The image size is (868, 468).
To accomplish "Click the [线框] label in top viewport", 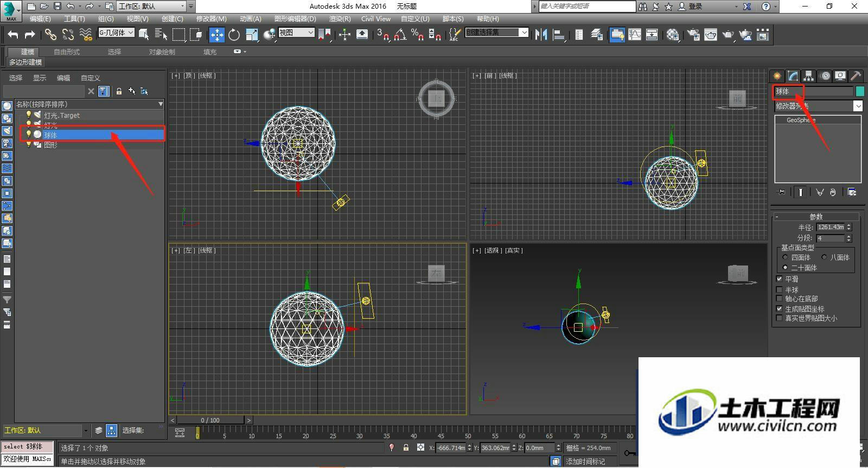I will click(x=207, y=75).
